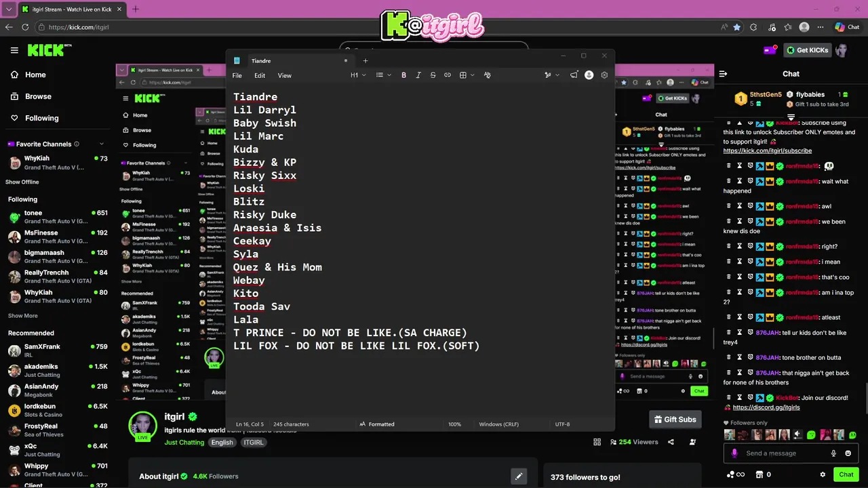Open chat settings gear beside Chat button
Viewport: 868px width, 488px height.
pyautogui.click(x=823, y=474)
